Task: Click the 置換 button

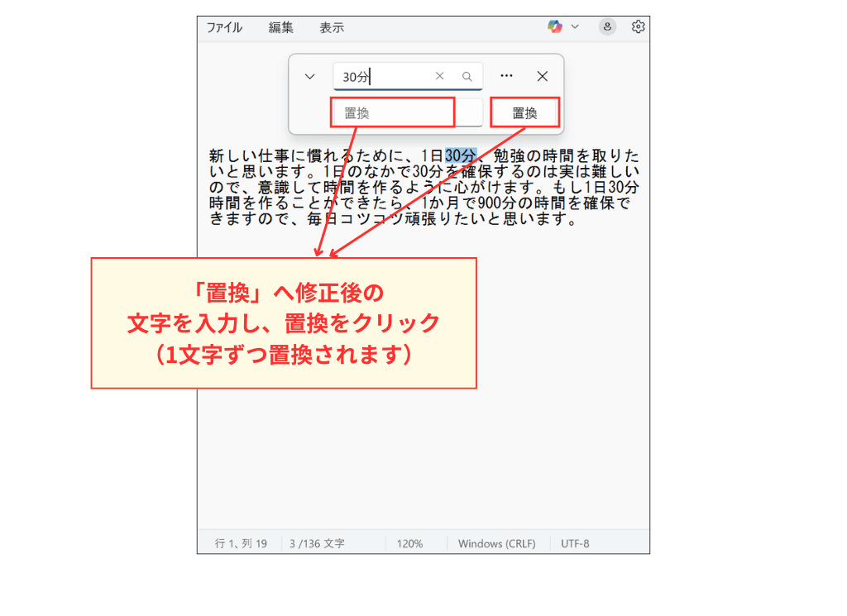Action: tap(524, 113)
